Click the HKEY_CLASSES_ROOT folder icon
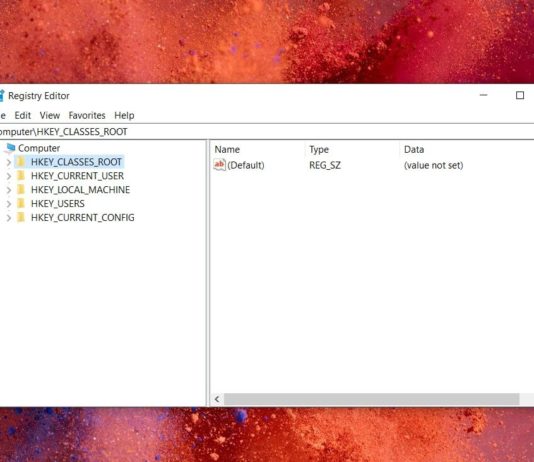534x462 pixels. pyautogui.click(x=21, y=162)
